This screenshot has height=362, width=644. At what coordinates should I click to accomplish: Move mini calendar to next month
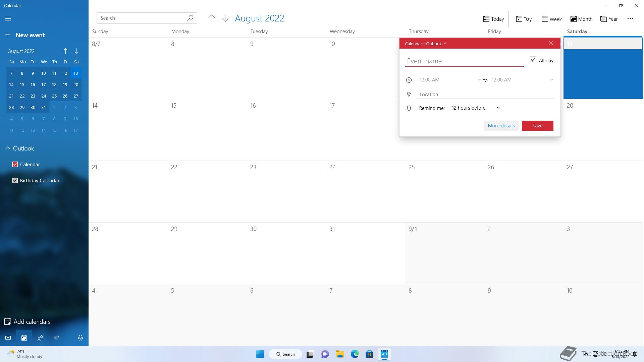point(76,51)
